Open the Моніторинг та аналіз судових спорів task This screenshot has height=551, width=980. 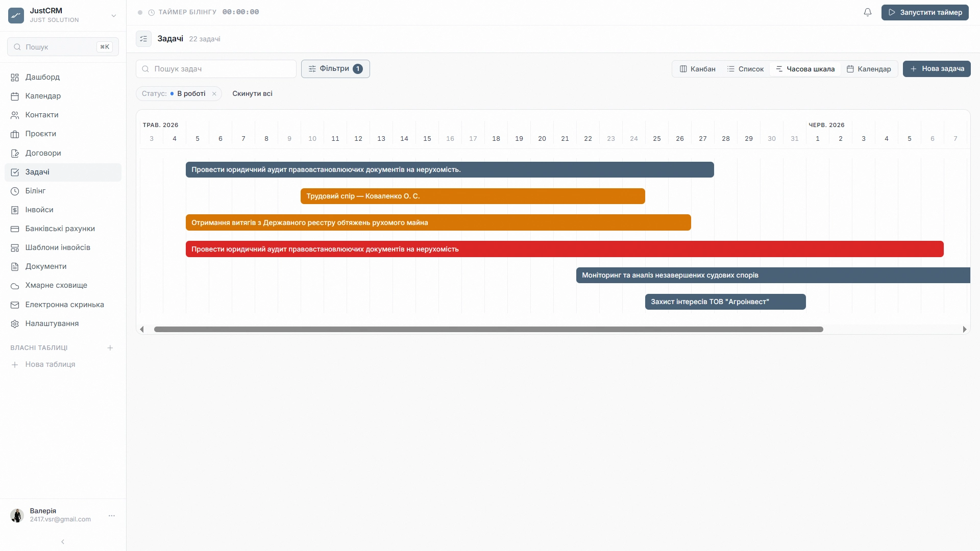click(773, 275)
